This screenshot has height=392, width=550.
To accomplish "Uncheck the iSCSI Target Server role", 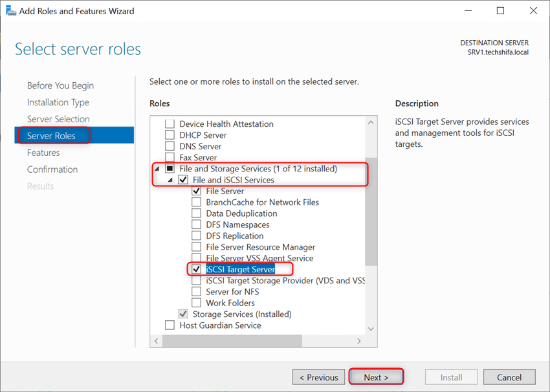I will 196,269.
